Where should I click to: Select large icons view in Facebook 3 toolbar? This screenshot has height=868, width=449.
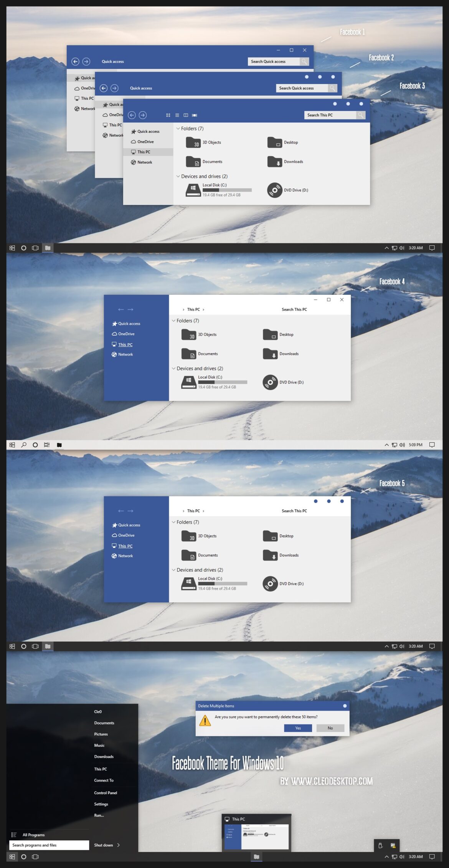point(168,115)
